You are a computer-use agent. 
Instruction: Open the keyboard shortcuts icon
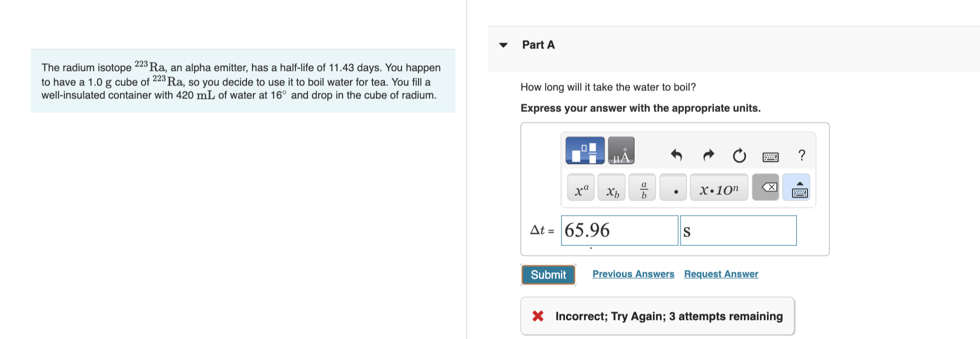770,156
